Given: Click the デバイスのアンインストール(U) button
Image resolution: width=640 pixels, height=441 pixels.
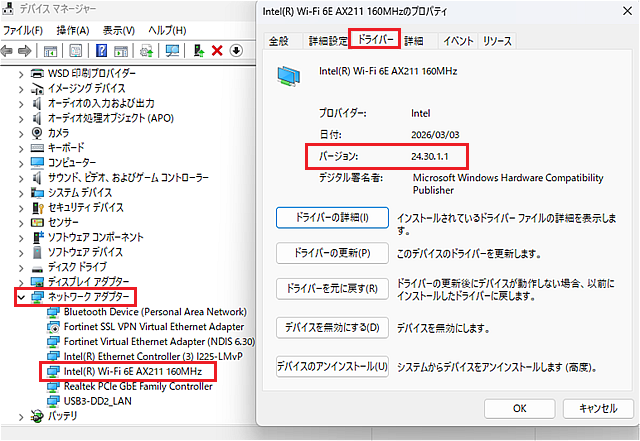Looking at the screenshot, I should pos(332,366).
